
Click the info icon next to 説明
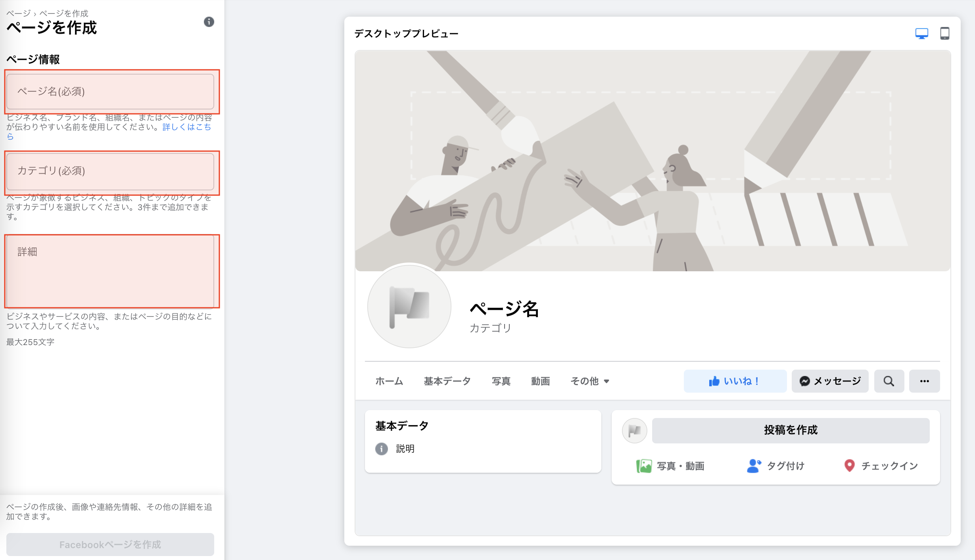[381, 449]
